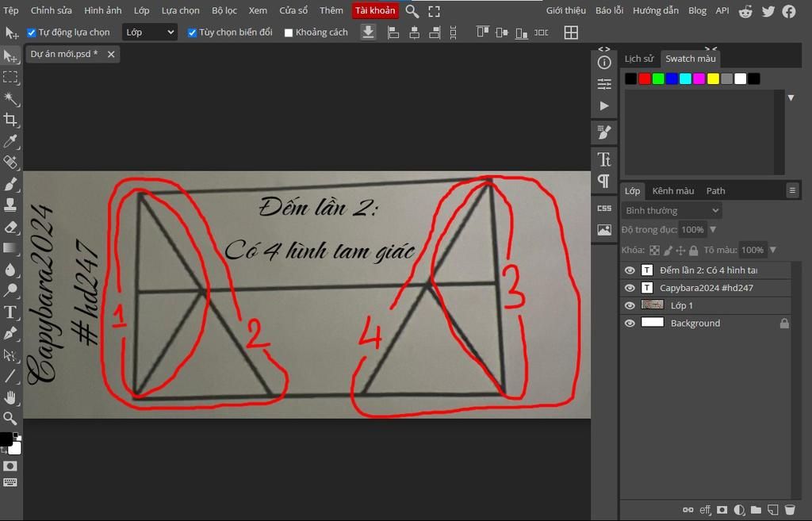Select the Magic Wand tool
This screenshot has height=521, width=812.
10,98
